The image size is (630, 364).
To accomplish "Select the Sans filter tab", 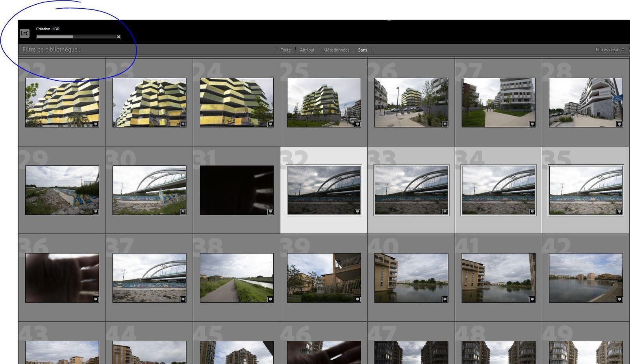I will pos(363,50).
